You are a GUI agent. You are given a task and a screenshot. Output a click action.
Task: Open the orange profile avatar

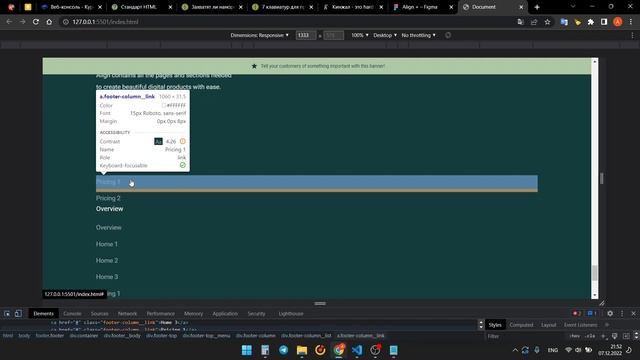(x=618, y=22)
